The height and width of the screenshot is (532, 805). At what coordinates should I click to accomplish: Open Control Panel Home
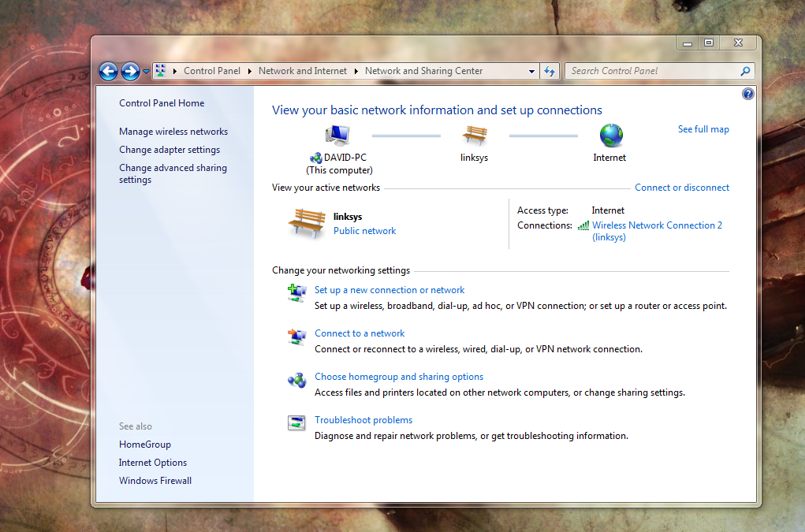(x=162, y=103)
